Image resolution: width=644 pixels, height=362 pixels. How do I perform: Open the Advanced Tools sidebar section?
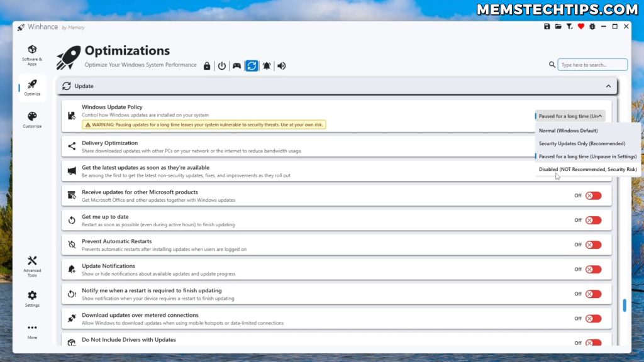(31, 266)
